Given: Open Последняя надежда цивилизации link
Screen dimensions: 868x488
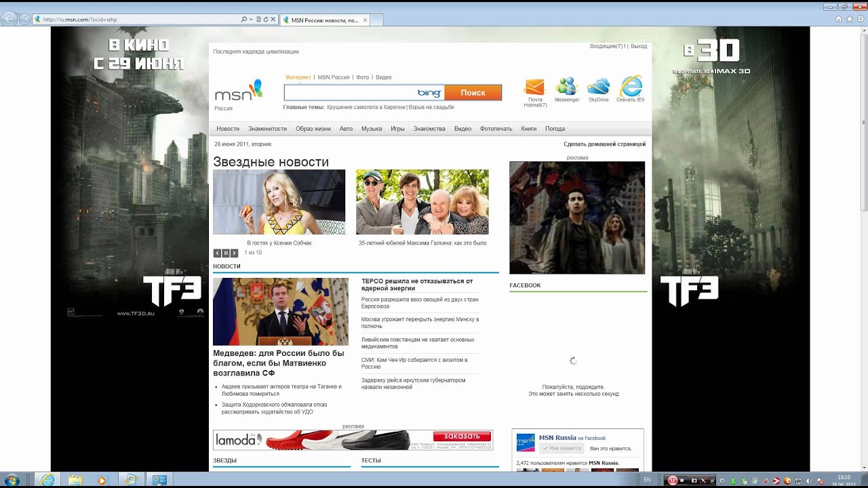Looking at the screenshot, I should (x=256, y=52).
